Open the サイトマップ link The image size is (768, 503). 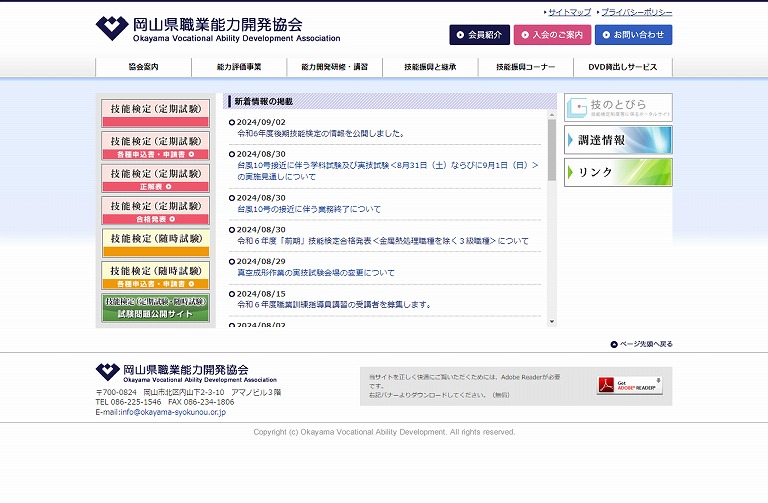click(x=569, y=12)
